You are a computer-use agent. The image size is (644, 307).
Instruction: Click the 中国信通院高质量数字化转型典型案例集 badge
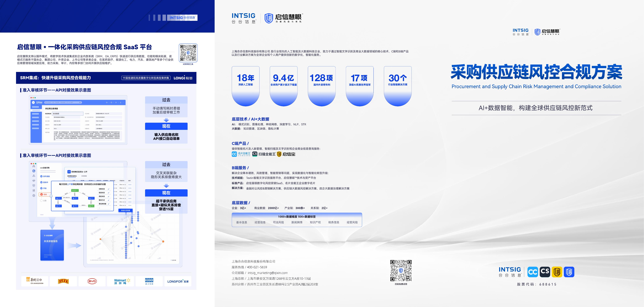click(146, 78)
